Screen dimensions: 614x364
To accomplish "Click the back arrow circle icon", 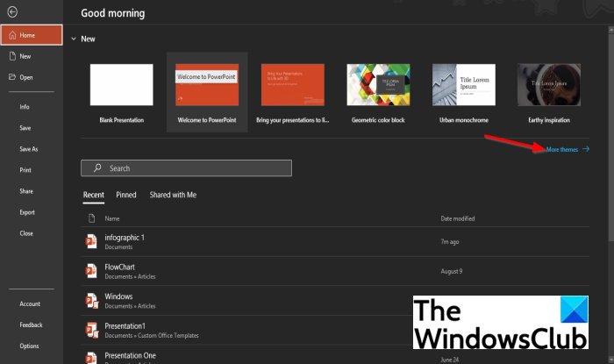I will click(12, 12).
